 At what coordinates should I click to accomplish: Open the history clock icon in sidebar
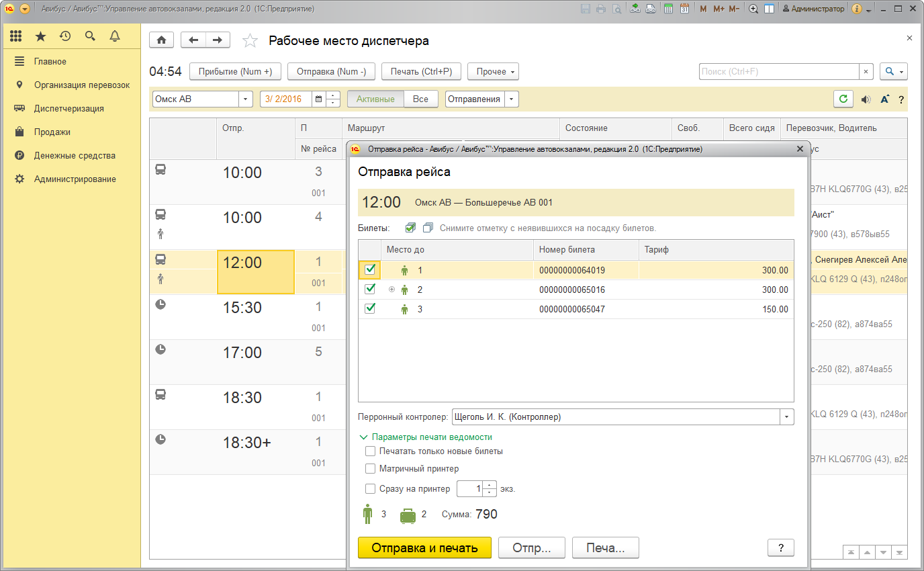(65, 36)
